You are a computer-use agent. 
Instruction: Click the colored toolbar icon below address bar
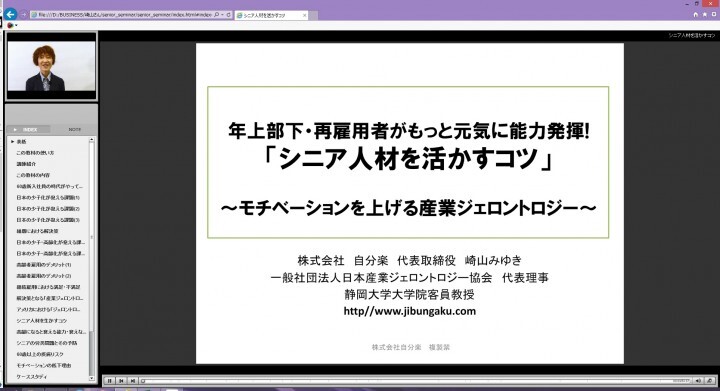tap(10, 25)
